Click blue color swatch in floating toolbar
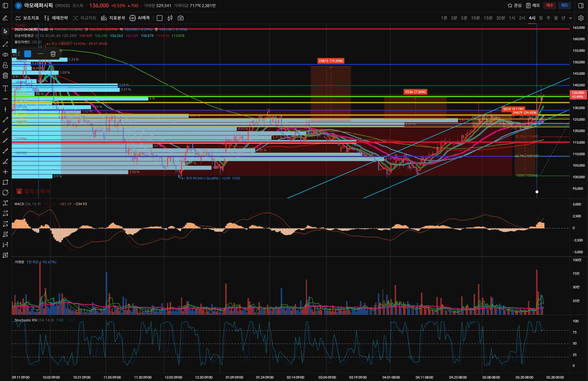This screenshot has height=381, width=588. pyautogui.click(x=28, y=54)
